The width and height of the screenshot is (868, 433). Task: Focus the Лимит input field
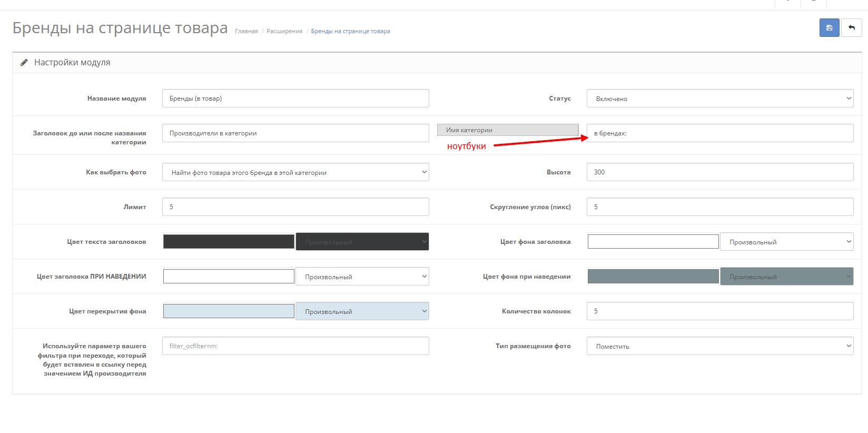point(295,207)
